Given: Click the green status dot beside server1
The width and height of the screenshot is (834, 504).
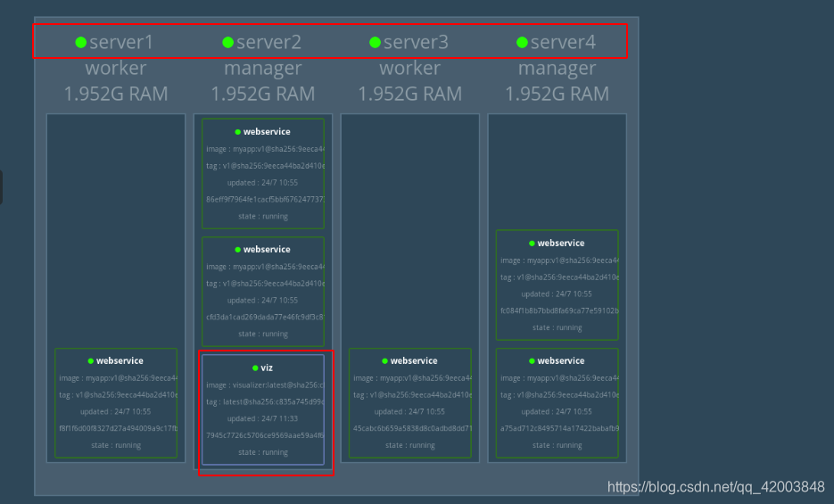Looking at the screenshot, I should pyautogui.click(x=81, y=43).
